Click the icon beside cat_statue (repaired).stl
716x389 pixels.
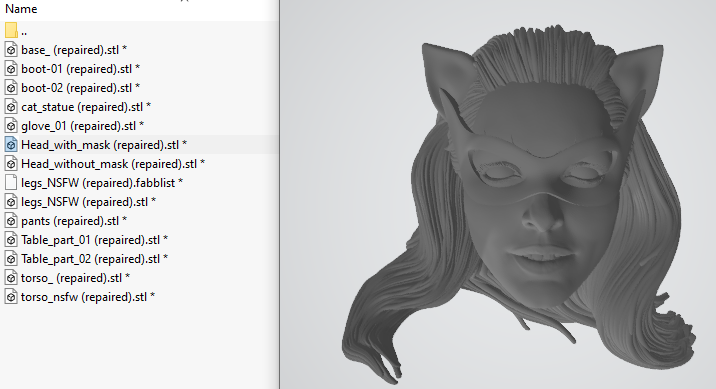tap(11, 107)
